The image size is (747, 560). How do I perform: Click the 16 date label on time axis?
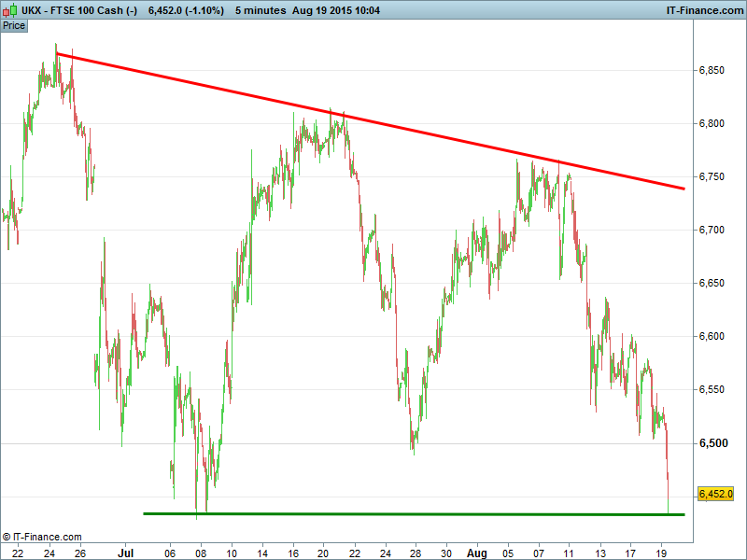[293, 553]
